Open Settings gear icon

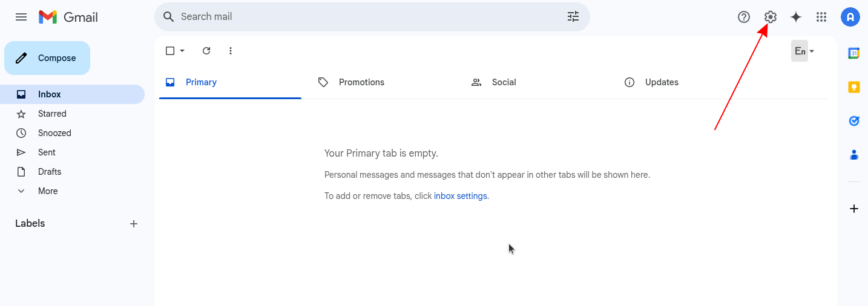coord(770,17)
